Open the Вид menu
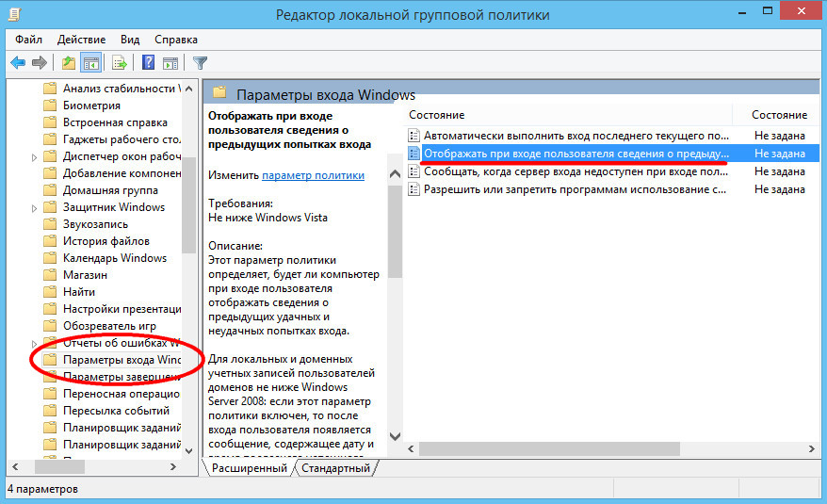The width and height of the screenshot is (827, 504). coord(130,40)
